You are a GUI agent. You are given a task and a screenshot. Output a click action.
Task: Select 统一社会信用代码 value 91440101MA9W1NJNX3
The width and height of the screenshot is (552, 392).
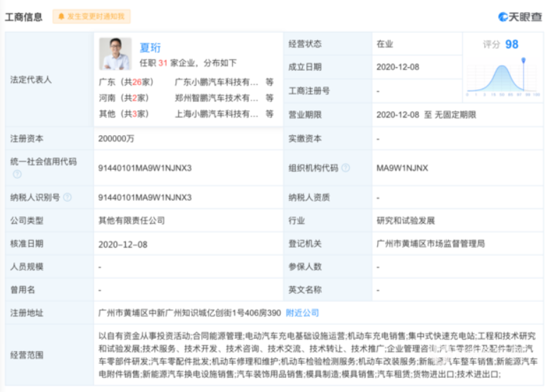(x=144, y=168)
